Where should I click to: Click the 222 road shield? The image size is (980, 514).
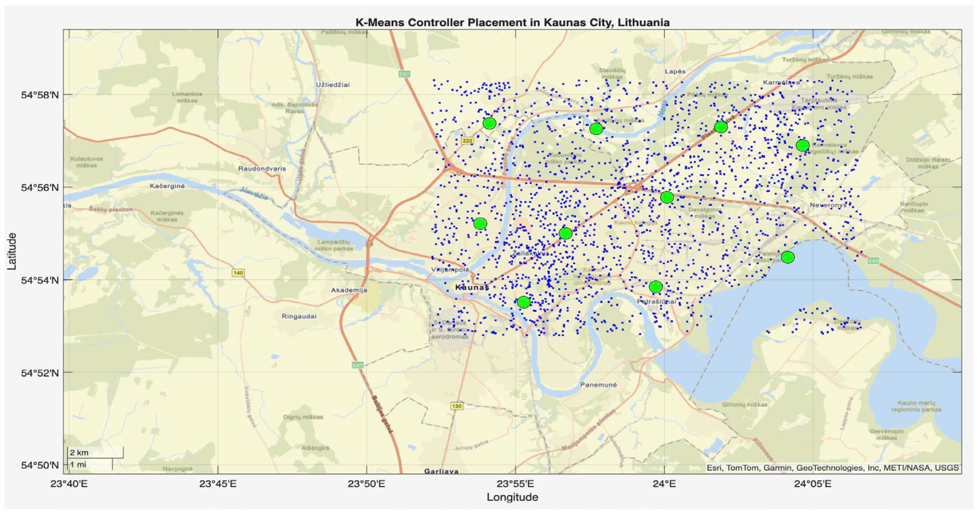tap(467, 141)
